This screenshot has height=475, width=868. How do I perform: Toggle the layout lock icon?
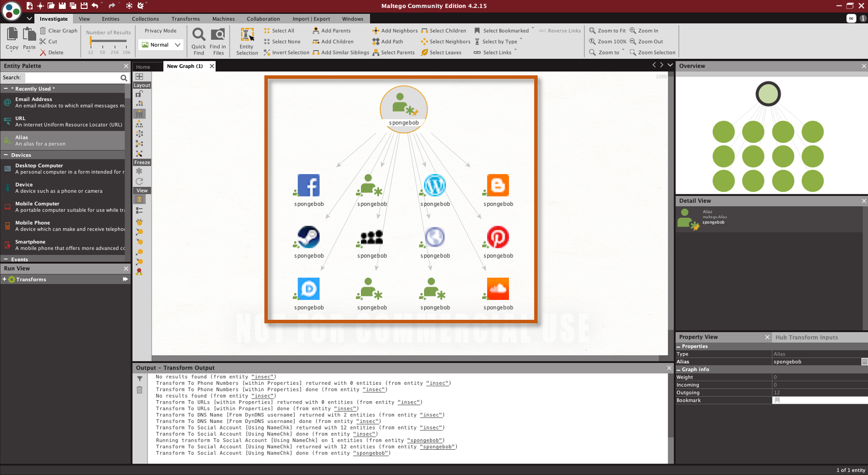pyautogui.click(x=139, y=94)
